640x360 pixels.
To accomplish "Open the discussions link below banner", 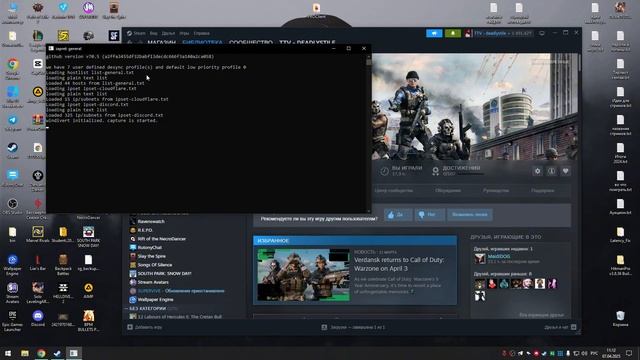I will pyautogui.click(x=448, y=191).
